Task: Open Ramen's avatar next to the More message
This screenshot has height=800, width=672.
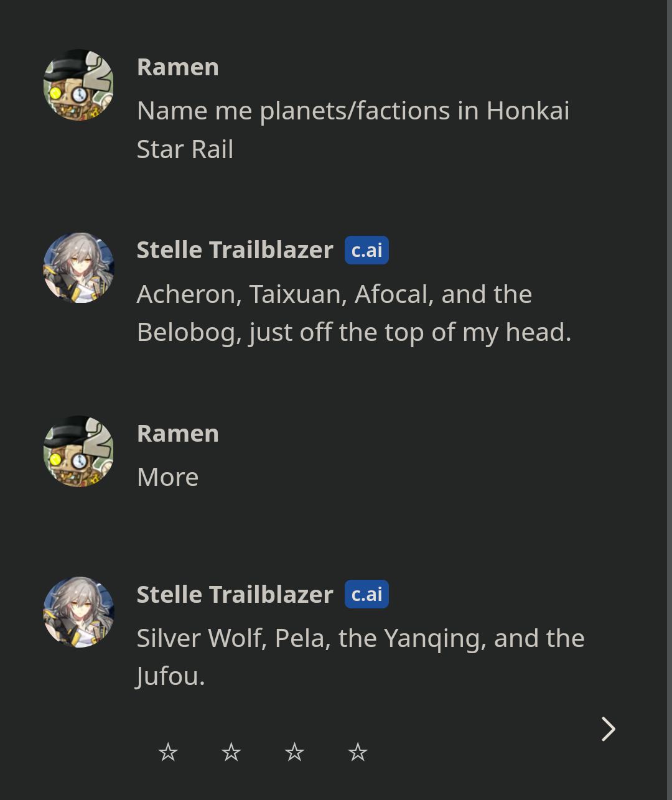Action: click(78, 452)
